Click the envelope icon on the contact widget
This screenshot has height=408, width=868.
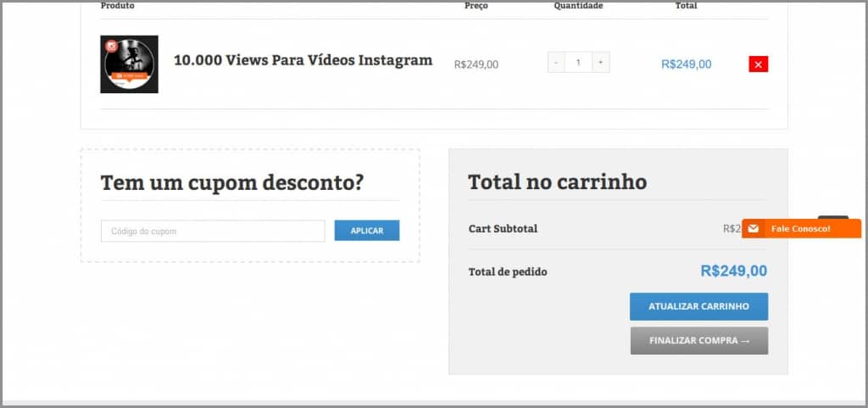[753, 229]
